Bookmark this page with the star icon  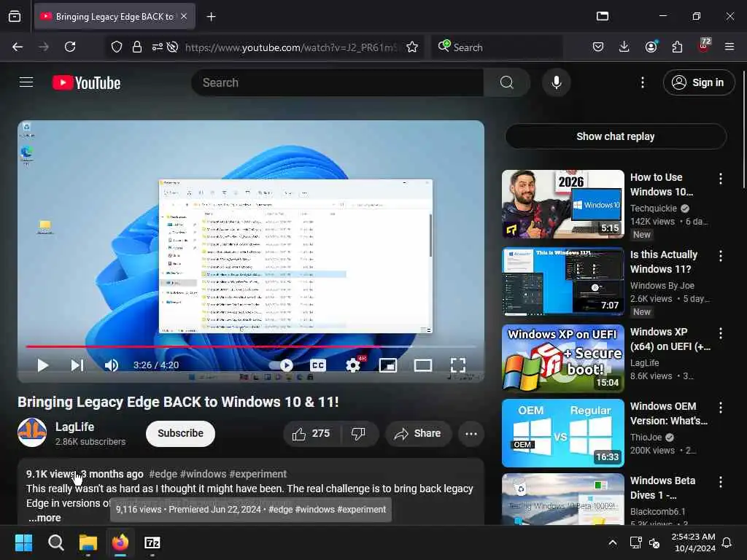click(x=412, y=47)
